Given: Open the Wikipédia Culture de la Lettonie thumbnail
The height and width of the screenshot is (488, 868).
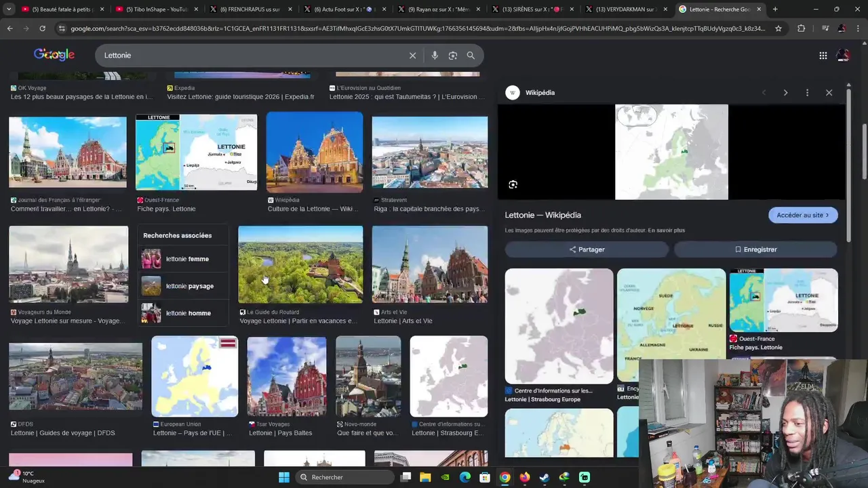Looking at the screenshot, I should 315,152.
